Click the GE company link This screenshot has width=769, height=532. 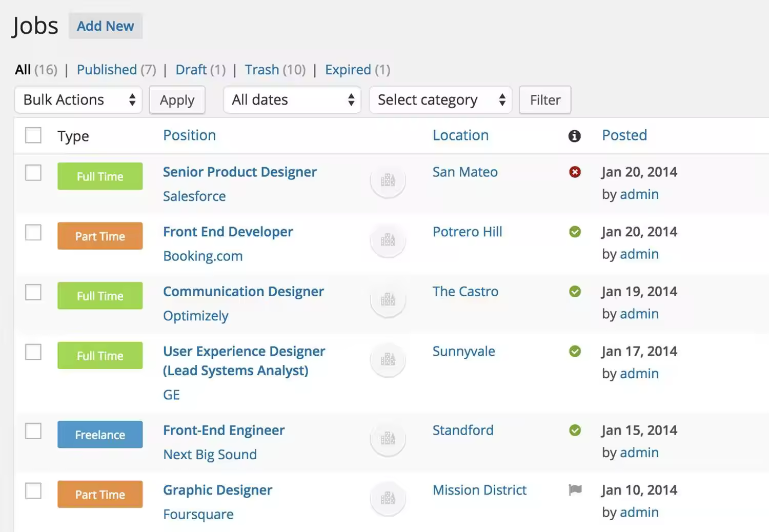pos(171,395)
